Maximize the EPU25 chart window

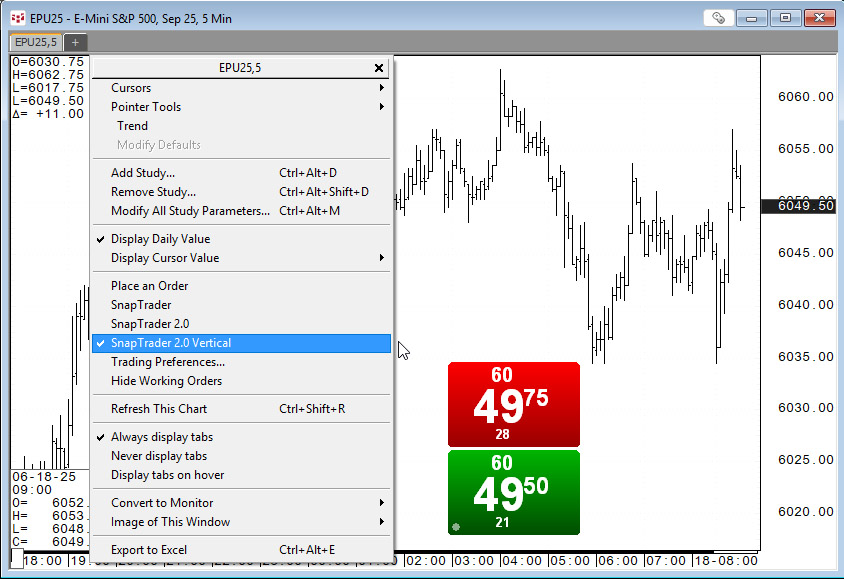[785, 18]
